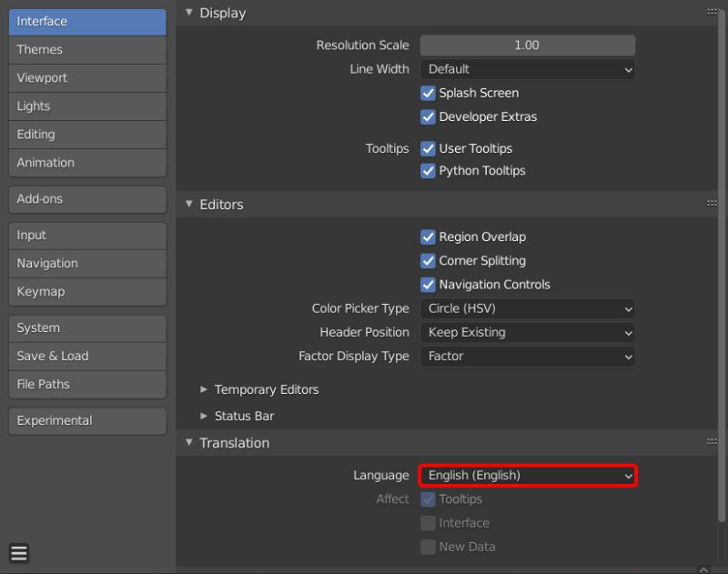Screen dimensions: 728x574
Task: Disable Python Tooltips
Action: [427, 170]
